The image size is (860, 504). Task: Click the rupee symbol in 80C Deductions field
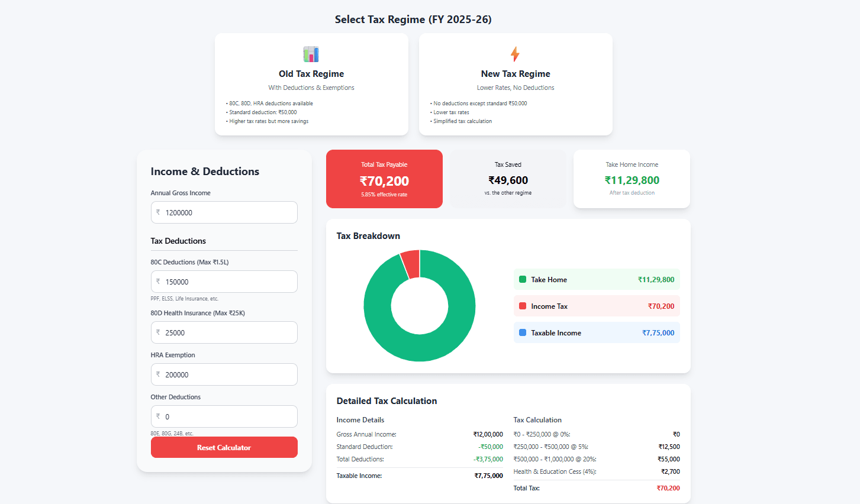point(157,282)
